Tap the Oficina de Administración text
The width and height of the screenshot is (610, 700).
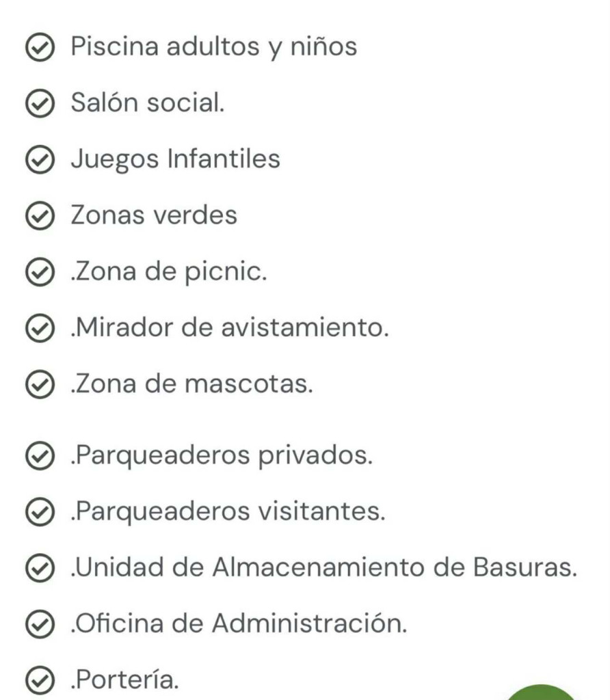(x=239, y=624)
